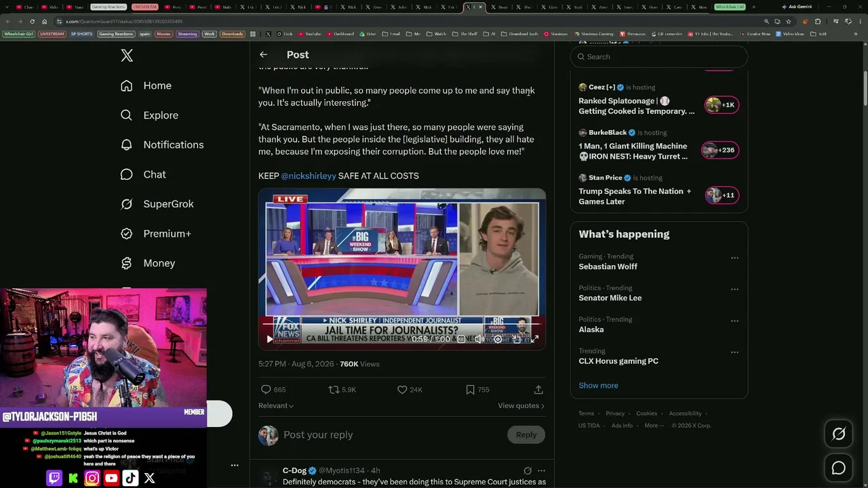Open the Terms footer link

(x=586, y=413)
